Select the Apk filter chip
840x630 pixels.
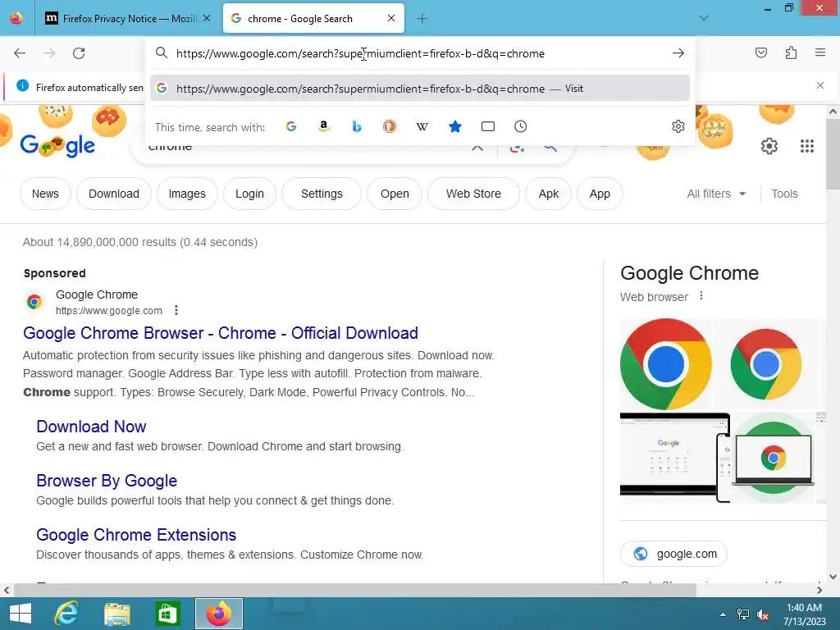coord(548,194)
